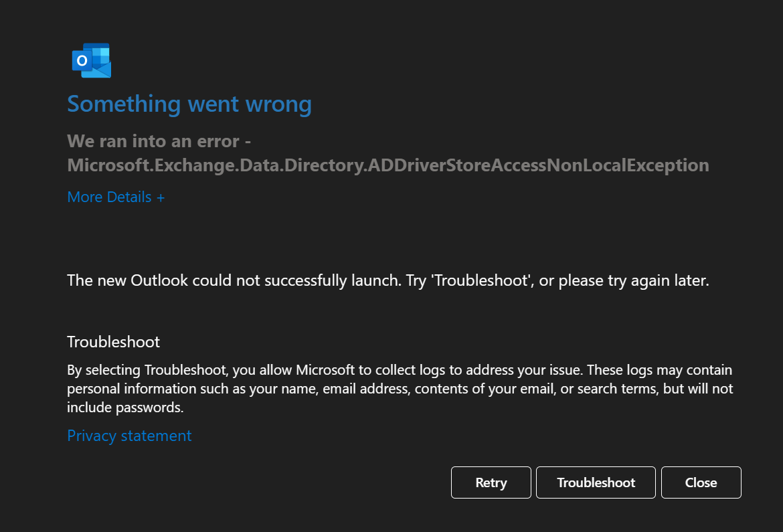Dismiss the error dialog with Close
The image size is (783, 532).
click(x=701, y=482)
